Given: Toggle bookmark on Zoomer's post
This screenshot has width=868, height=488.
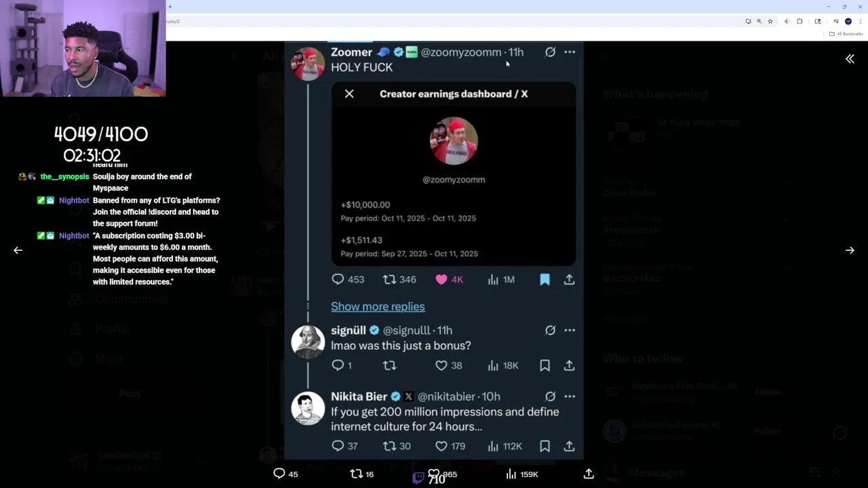Looking at the screenshot, I should tap(545, 279).
